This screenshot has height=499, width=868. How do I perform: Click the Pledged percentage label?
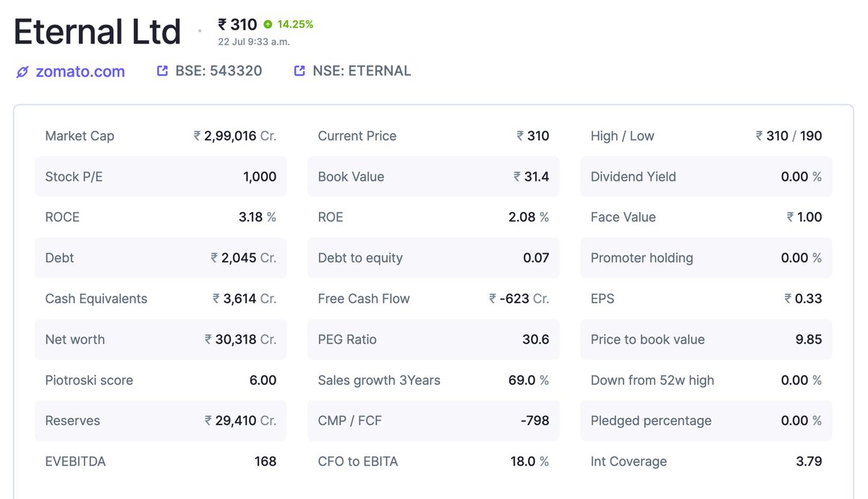pos(651,421)
